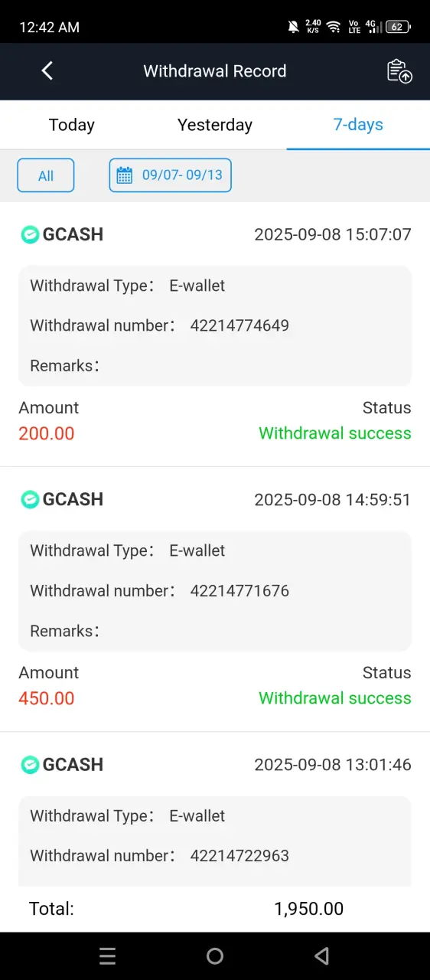430x980 pixels.
Task: Open Android recent apps menu button
Action: tap(108, 955)
